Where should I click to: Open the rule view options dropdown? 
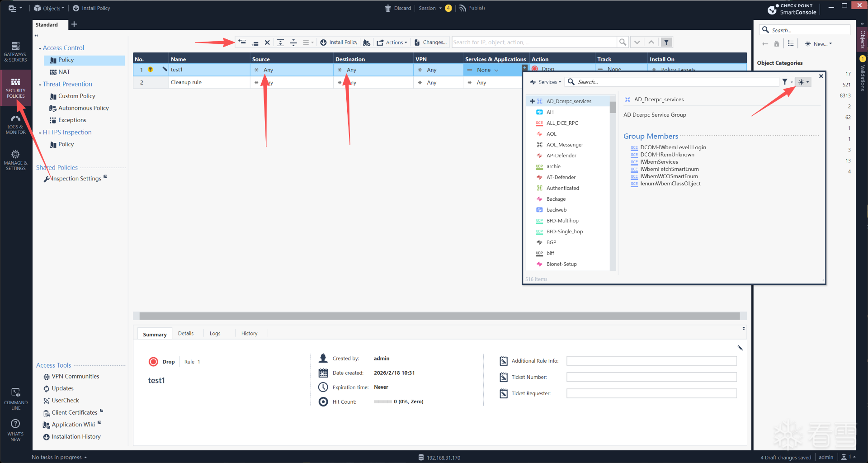(x=308, y=43)
